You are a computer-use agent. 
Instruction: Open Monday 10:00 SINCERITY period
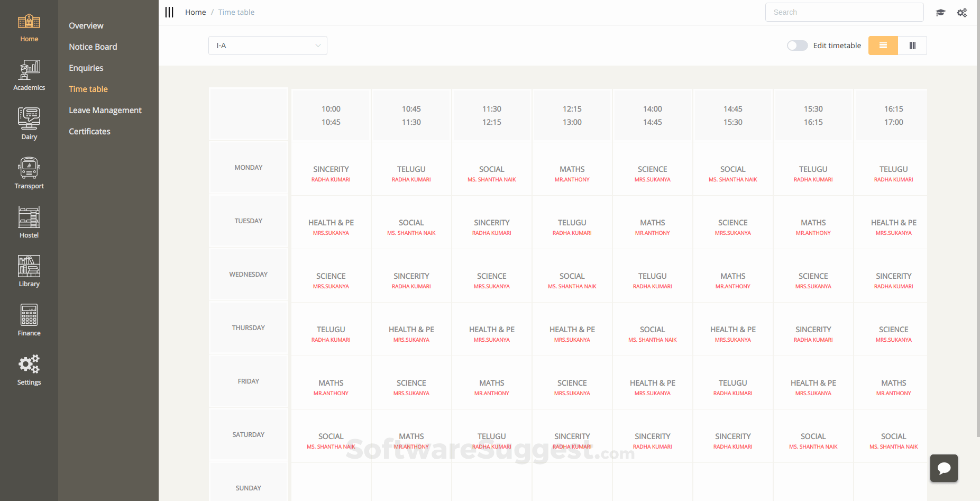point(331,169)
